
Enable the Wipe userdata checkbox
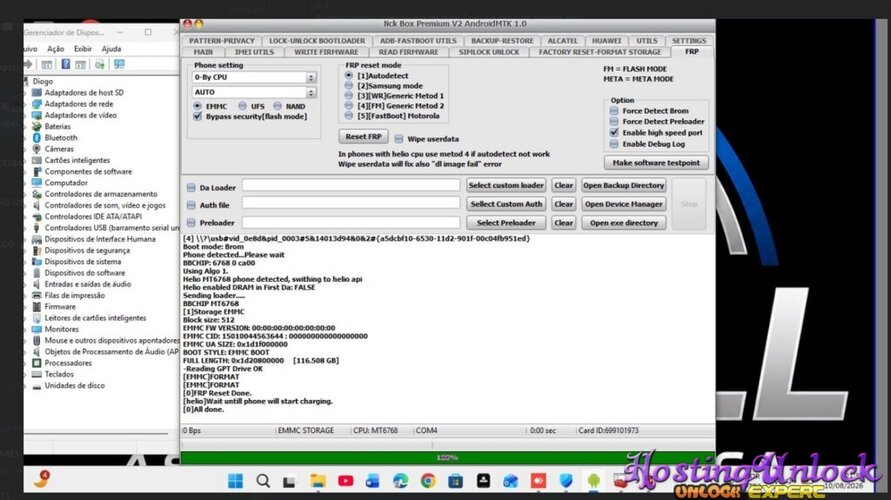399,139
